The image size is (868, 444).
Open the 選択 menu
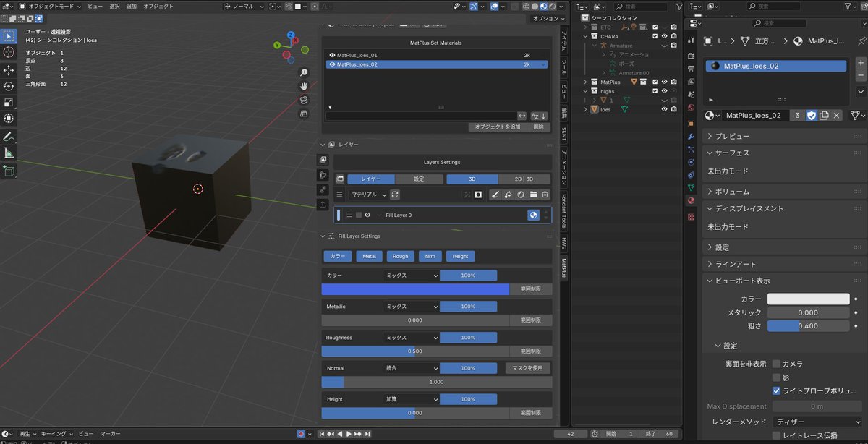114,6
